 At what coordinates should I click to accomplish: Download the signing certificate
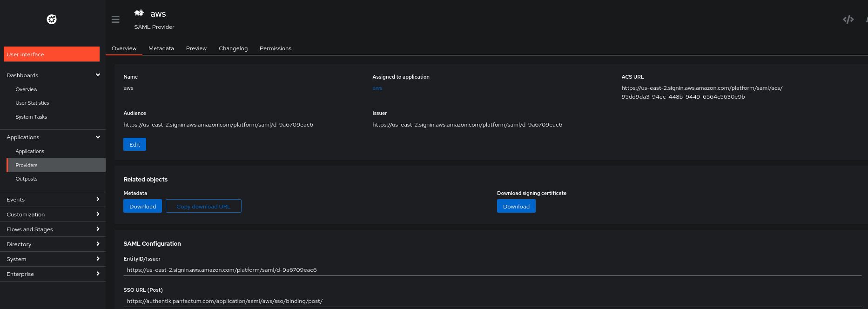516,206
